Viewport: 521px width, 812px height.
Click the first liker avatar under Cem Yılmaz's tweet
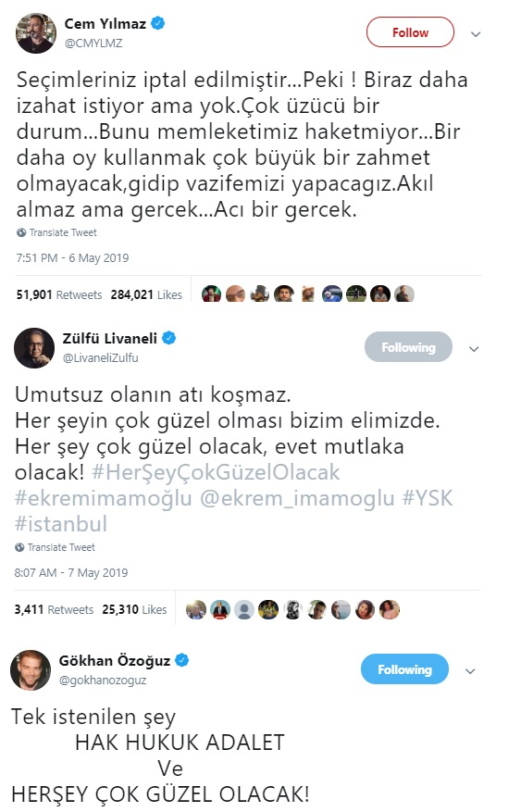tap(211, 294)
